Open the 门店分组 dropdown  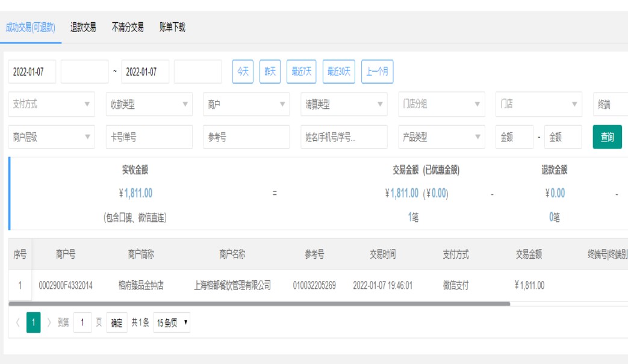pyautogui.click(x=441, y=104)
